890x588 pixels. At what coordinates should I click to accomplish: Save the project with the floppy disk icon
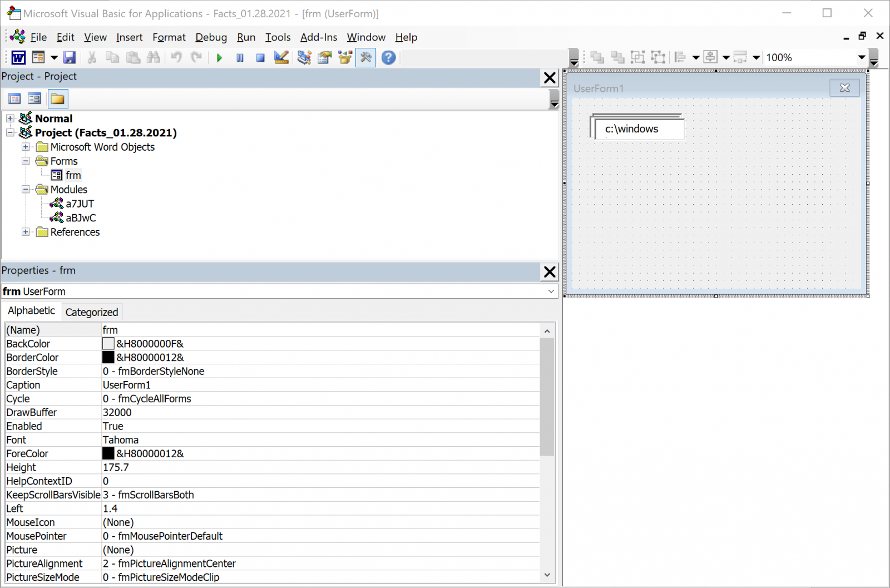(69, 57)
